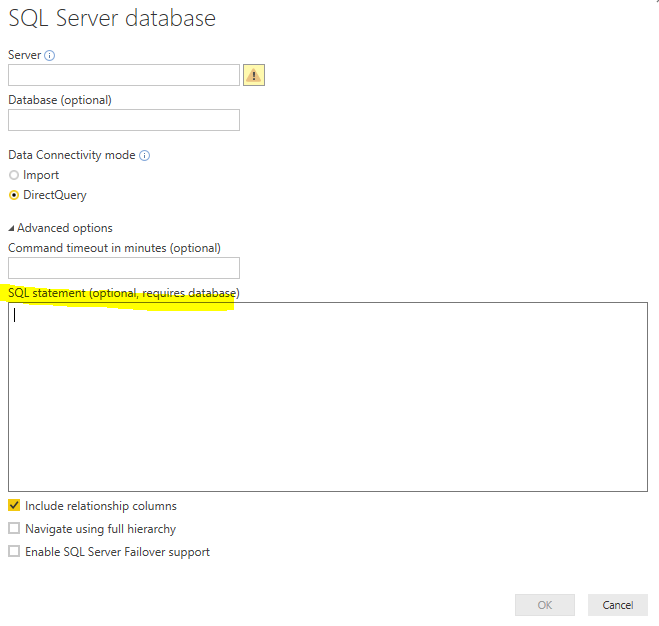Click inside the SQL statement text area
Image resolution: width=659 pixels, height=626 pixels.
click(x=328, y=397)
